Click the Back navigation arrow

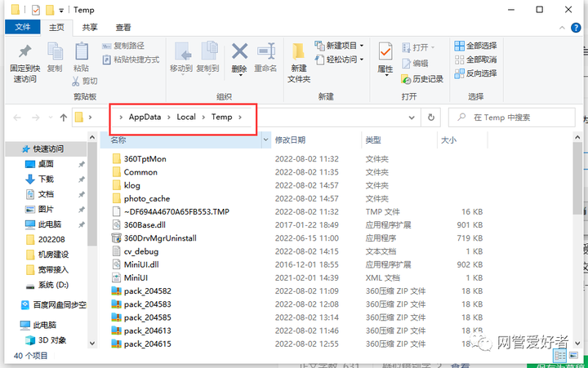(x=17, y=117)
